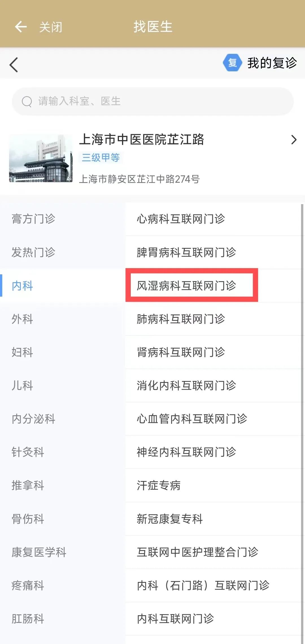
Task: Open 我的复诊 follow-up visits
Action: tap(272, 63)
